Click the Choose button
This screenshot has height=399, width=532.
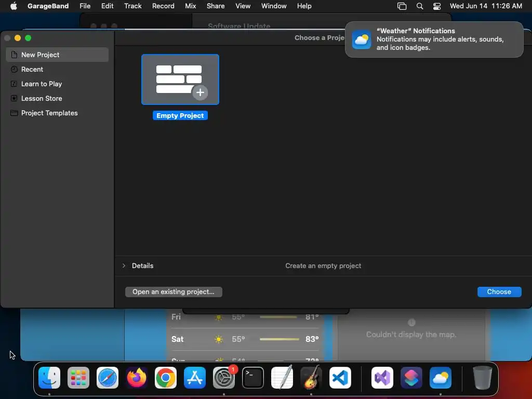(499, 292)
